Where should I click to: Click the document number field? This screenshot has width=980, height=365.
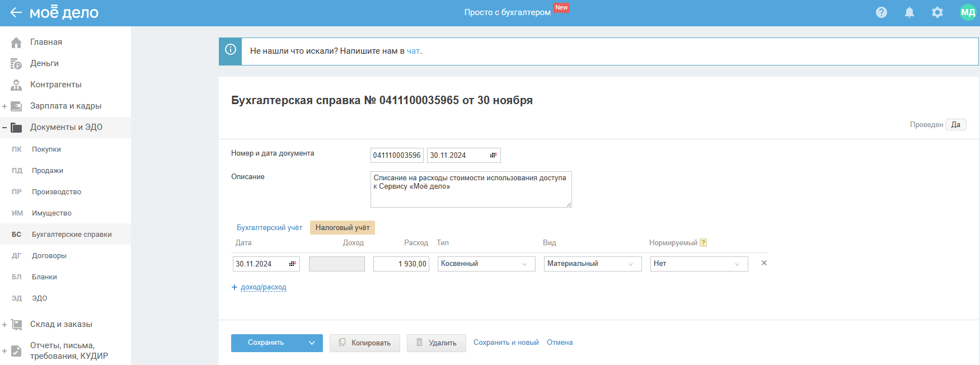[397, 155]
